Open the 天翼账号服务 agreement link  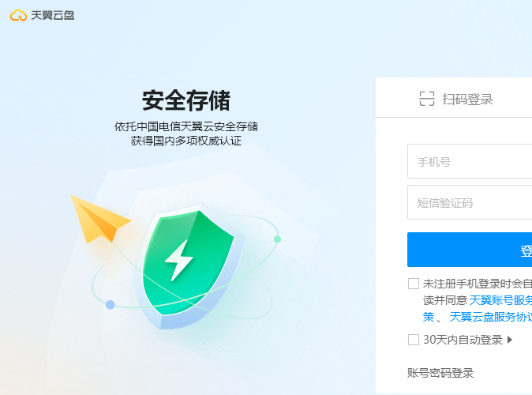coord(500,300)
